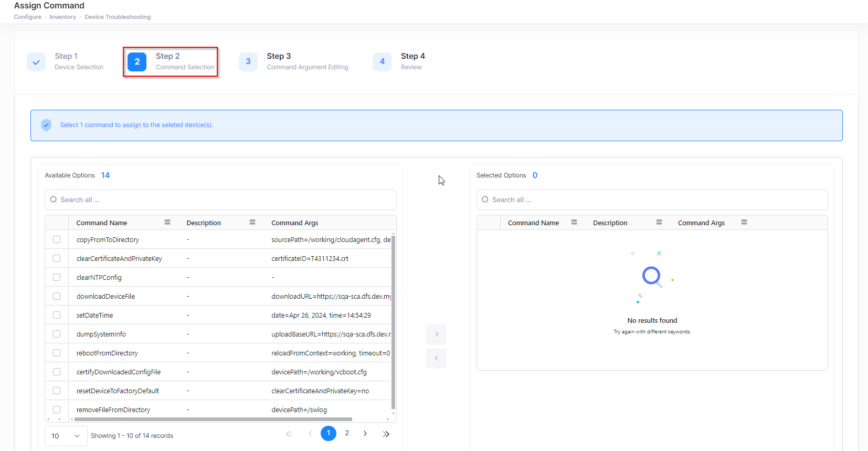Open Description column menu in Available Options

pos(252,223)
